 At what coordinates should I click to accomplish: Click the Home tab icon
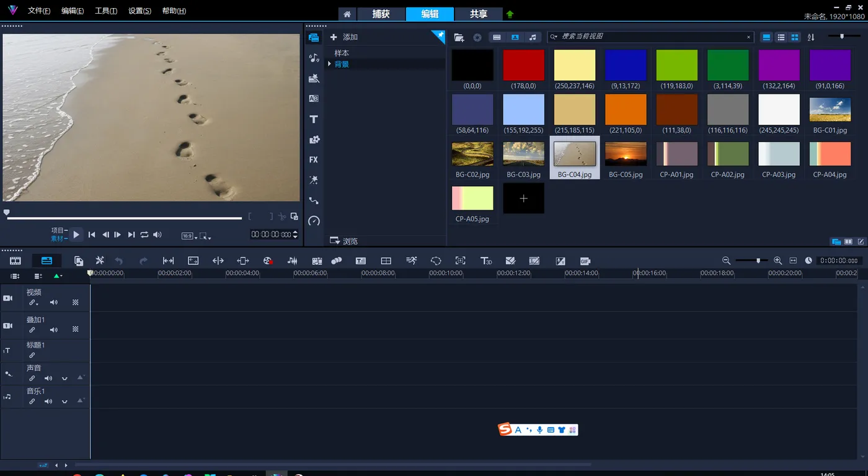coord(347,14)
